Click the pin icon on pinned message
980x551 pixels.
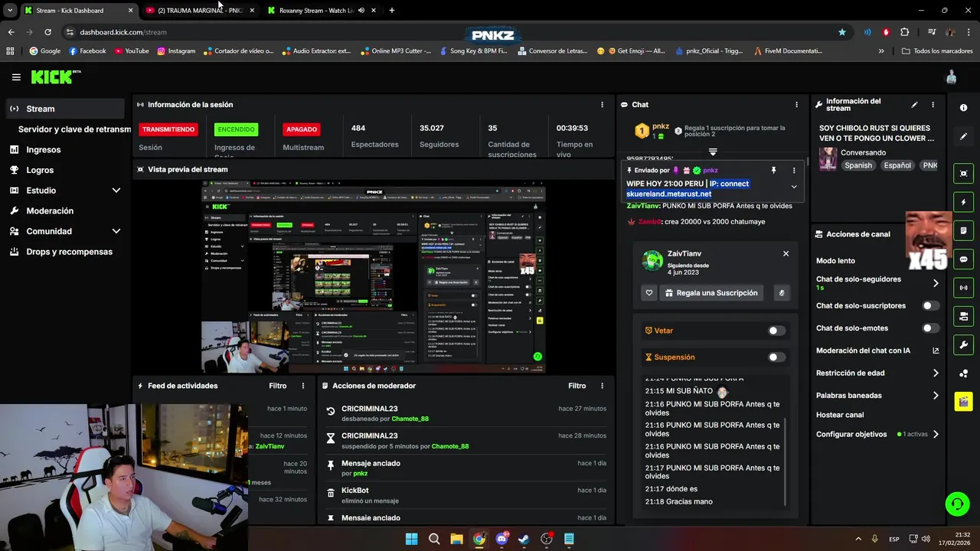click(773, 171)
